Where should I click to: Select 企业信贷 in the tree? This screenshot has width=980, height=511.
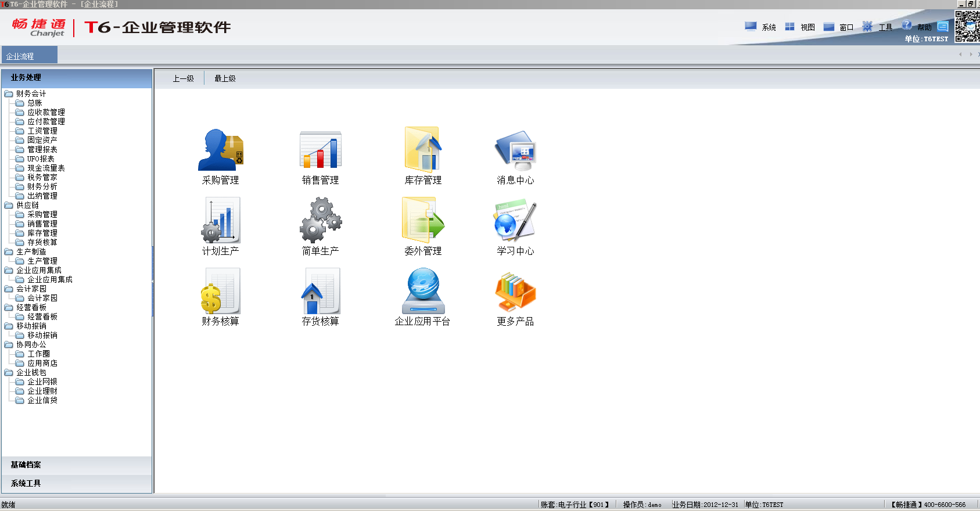click(42, 400)
